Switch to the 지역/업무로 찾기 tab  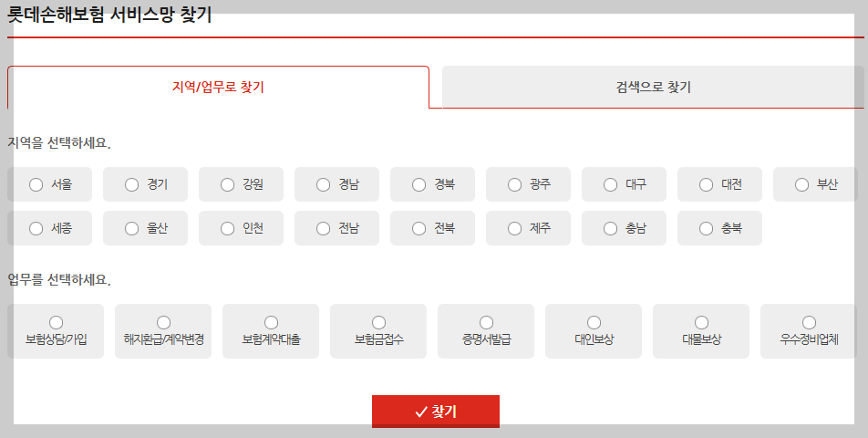coord(218,87)
